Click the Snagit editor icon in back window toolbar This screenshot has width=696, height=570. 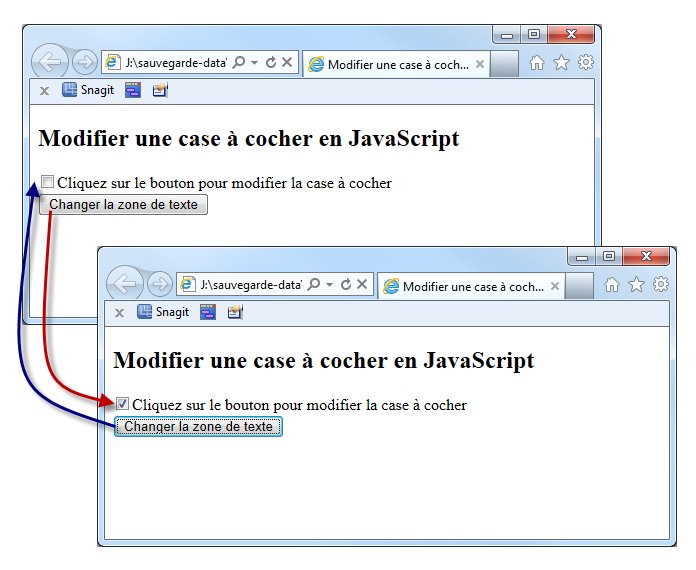160,90
